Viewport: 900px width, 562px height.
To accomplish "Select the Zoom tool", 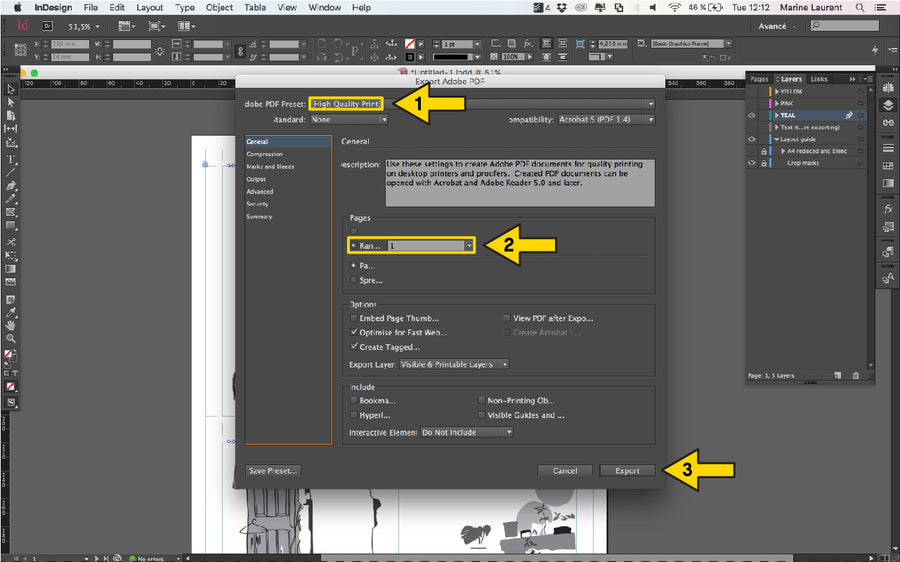I will click(x=10, y=339).
